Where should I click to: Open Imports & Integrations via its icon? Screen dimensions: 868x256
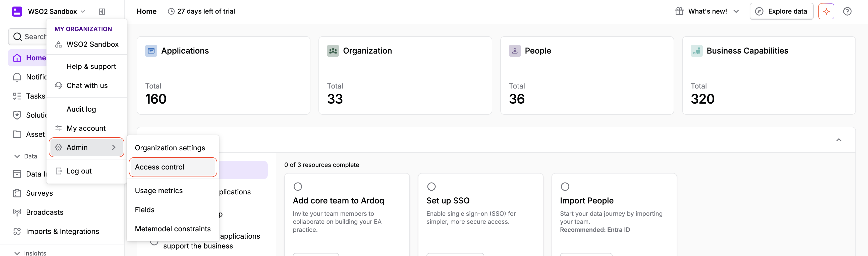pos(17,231)
